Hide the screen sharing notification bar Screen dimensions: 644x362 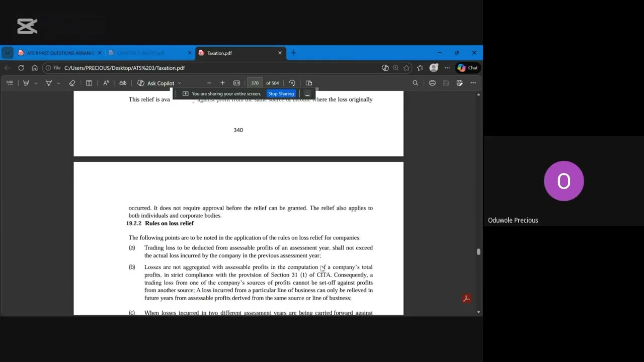(x=307, y=94)
